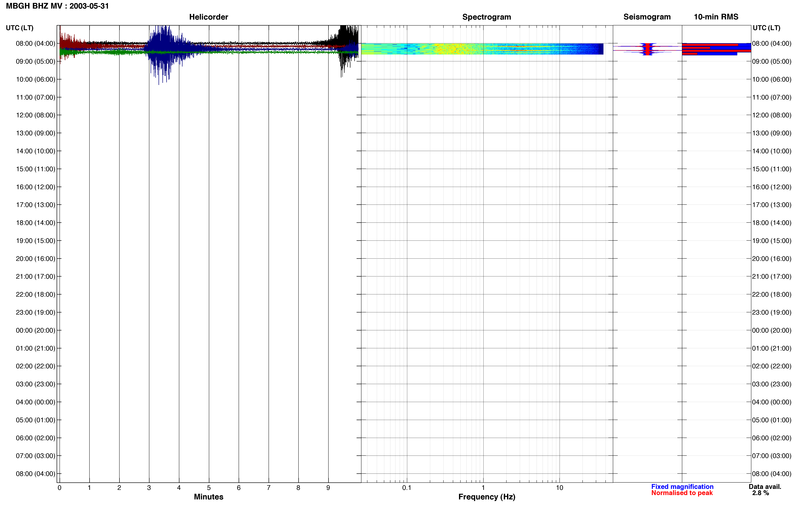Click left axis label '20:00 (16:00)'
The image size is (812, 508).
[36, 259]
